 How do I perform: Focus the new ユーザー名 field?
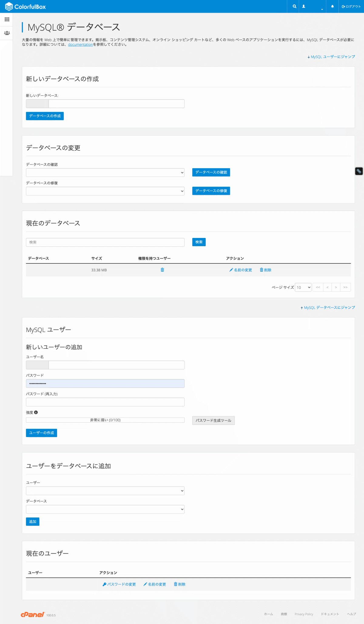coord(116,365)
